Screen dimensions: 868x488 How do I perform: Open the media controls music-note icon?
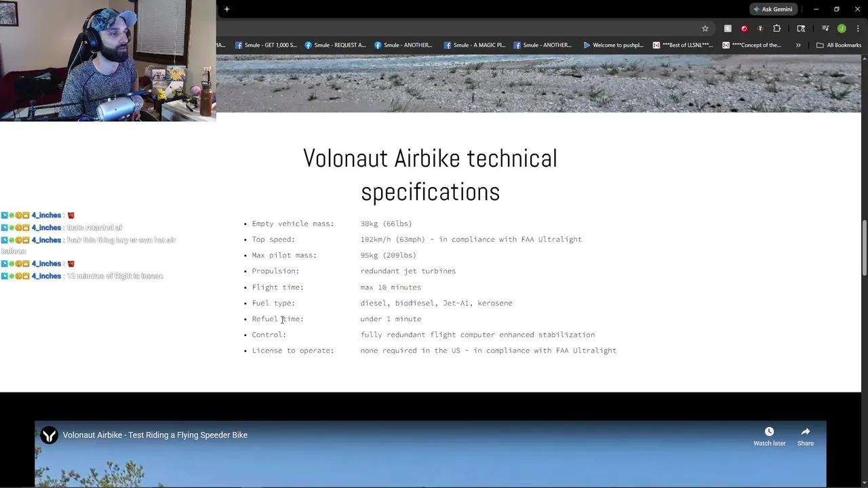coord(825,28)
